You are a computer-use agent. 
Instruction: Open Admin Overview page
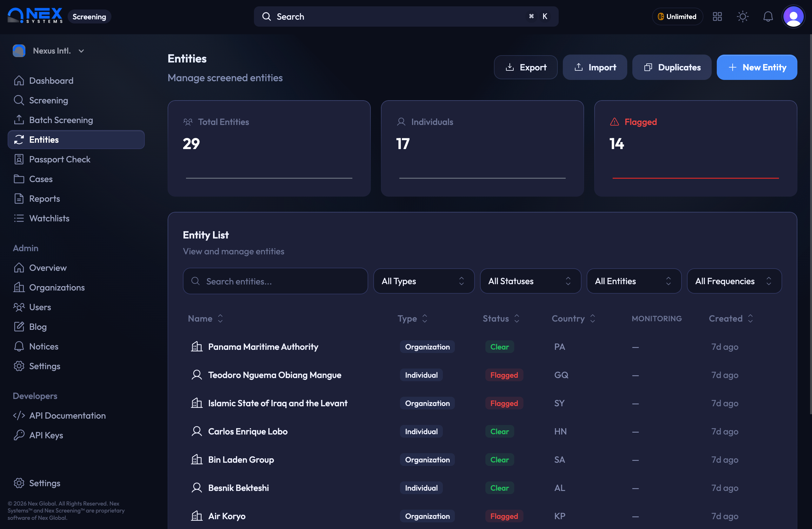click(x=76, y=268)
